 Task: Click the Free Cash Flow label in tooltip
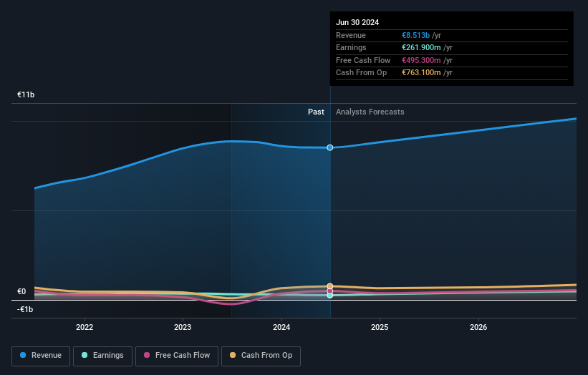(363, 60)
